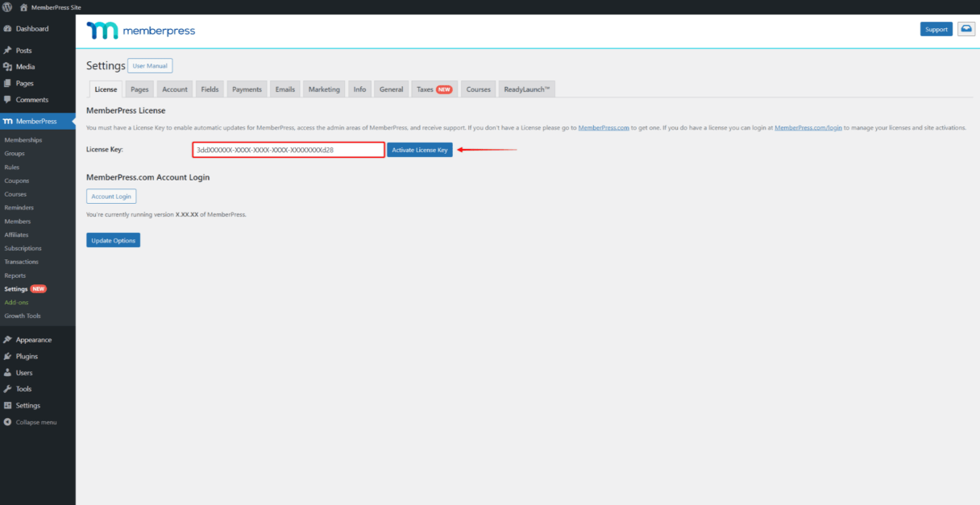Click the Pages icon in sidebar
Viewport: 980px width, 505px height.
7,83
